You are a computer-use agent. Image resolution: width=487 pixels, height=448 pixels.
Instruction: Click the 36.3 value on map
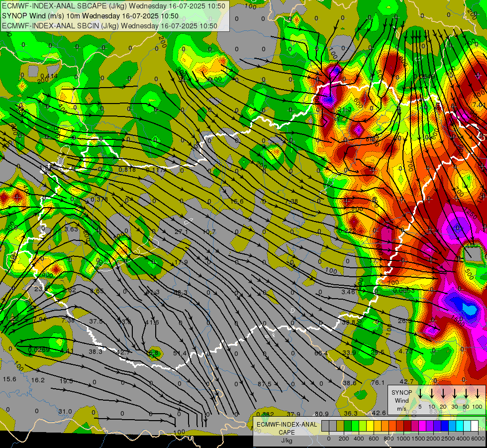(351, 413)
